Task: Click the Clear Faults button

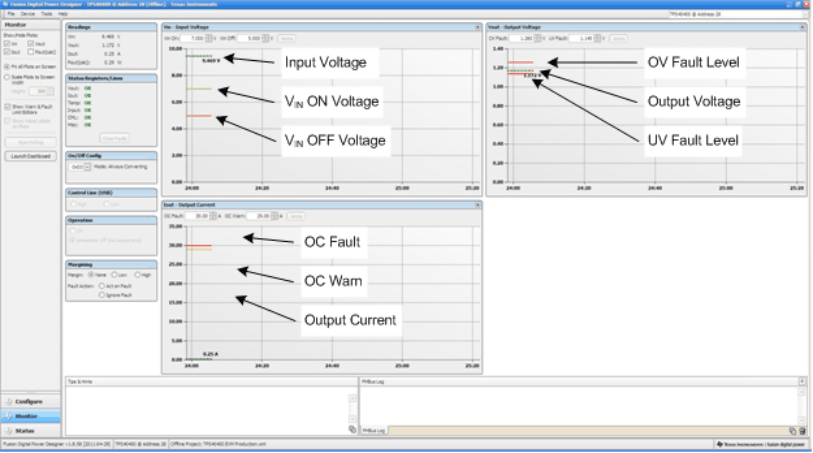Action: tap(115, 138)
